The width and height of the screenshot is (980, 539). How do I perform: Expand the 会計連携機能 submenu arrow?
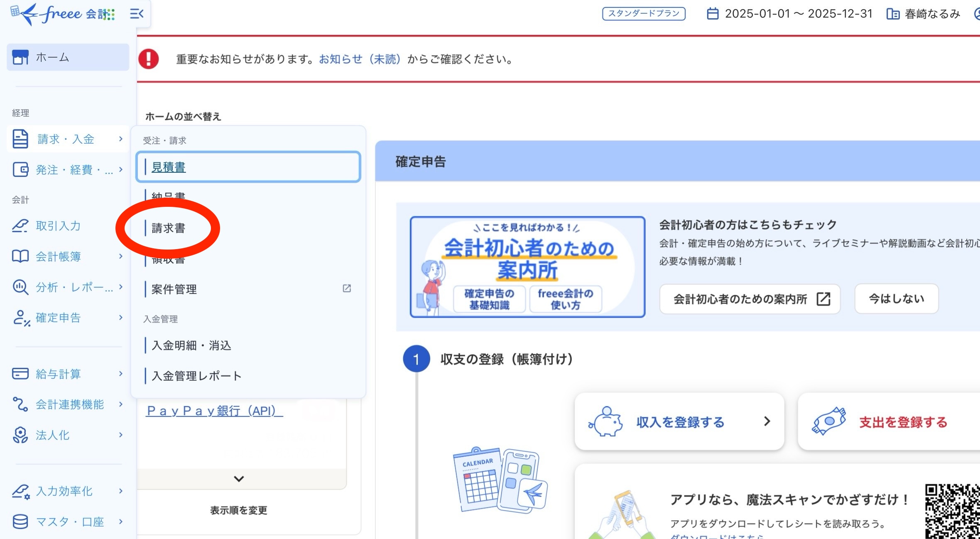click(121, 404)
